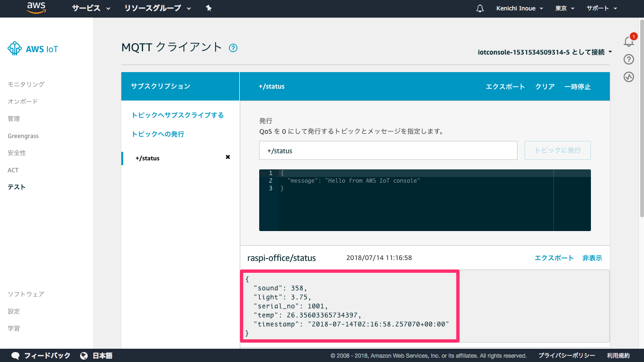Open 管理 in sidebar
Image resolution: width=644 pixels, height=362 pixels.
click(14, 119)
